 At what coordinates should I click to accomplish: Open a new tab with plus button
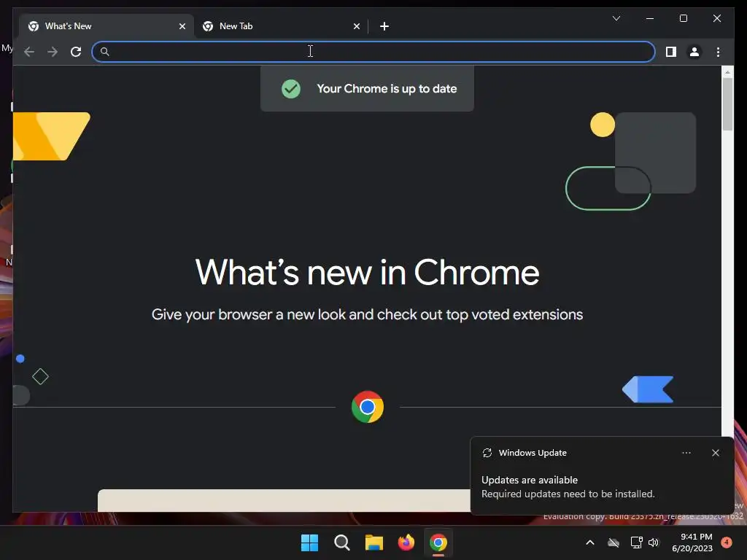pos(384,26)
